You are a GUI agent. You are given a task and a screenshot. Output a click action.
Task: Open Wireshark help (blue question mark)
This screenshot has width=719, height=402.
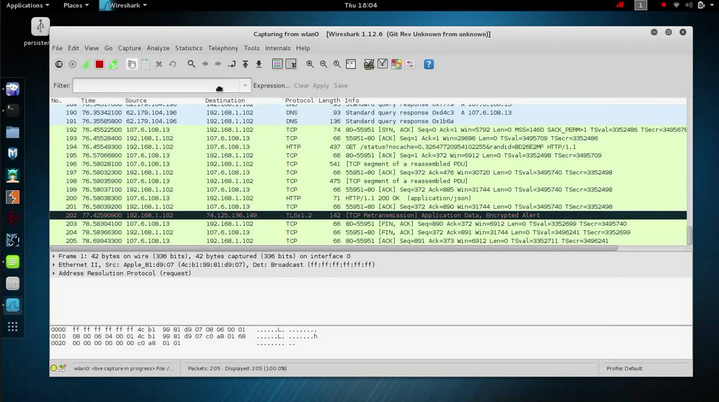point(429,64)
